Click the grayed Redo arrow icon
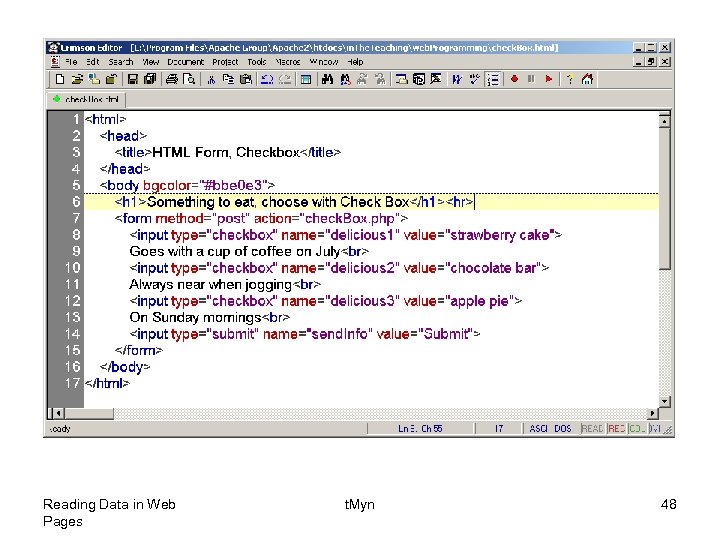720x540 pixels. [285, 79]
